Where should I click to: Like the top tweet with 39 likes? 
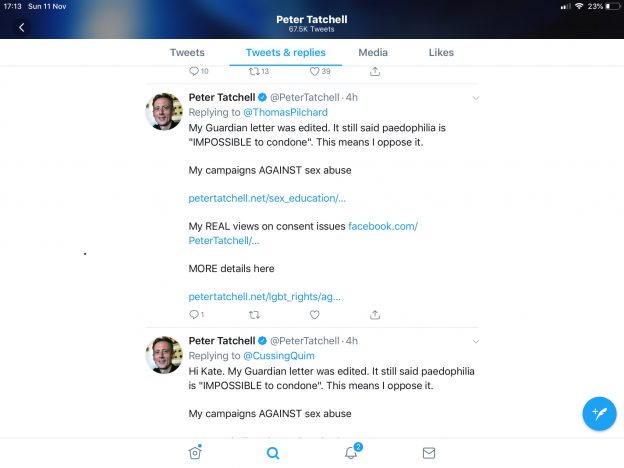point(314,71)
